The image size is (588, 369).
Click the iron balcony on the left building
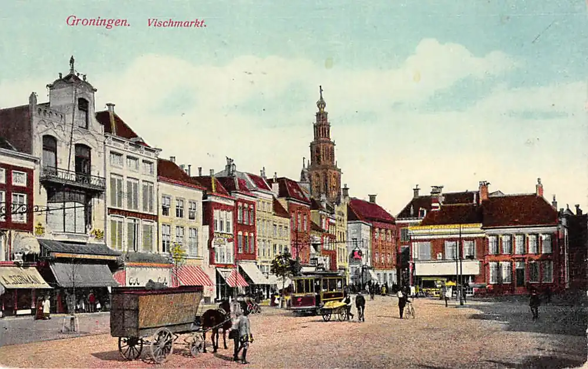click(72, 177)
